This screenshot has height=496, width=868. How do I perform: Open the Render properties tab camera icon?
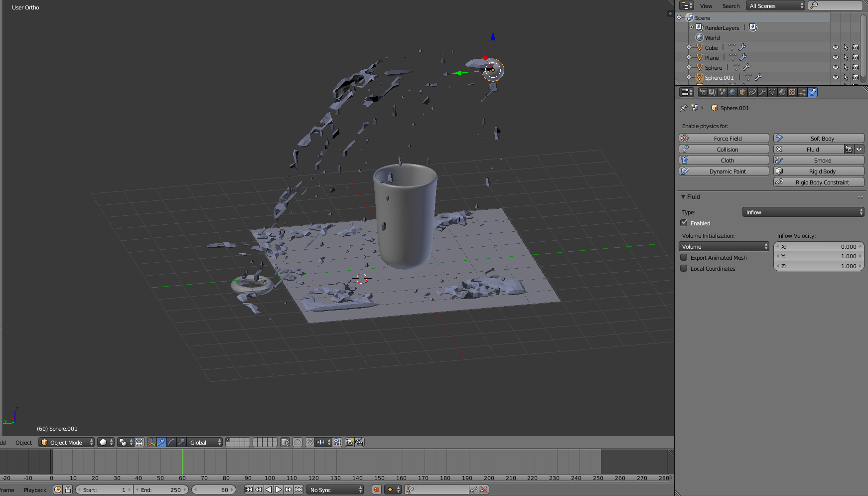[703, 92]
